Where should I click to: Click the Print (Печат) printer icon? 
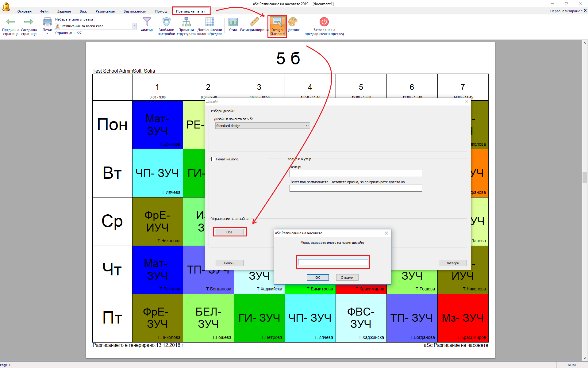coord(47,22)
